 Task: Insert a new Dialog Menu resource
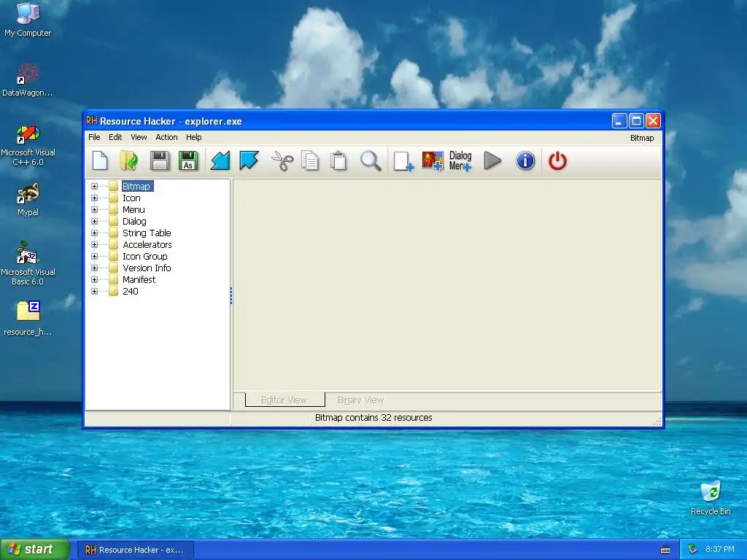click(x=460, y=161)
